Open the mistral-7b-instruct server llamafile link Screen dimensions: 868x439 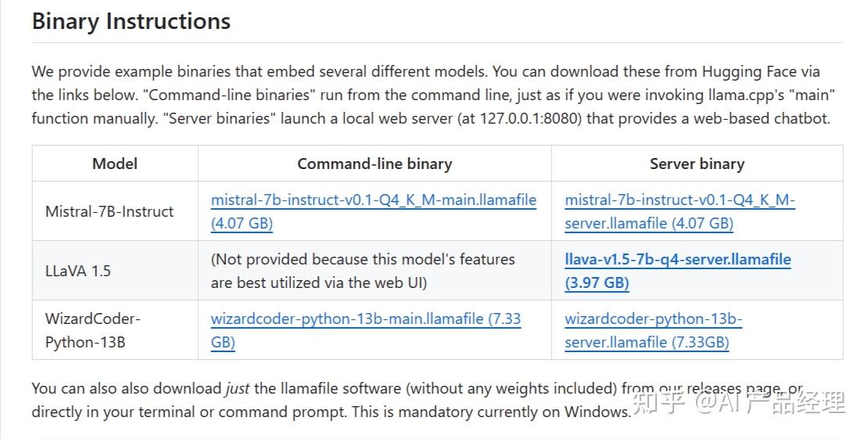[x=679, y=200]
